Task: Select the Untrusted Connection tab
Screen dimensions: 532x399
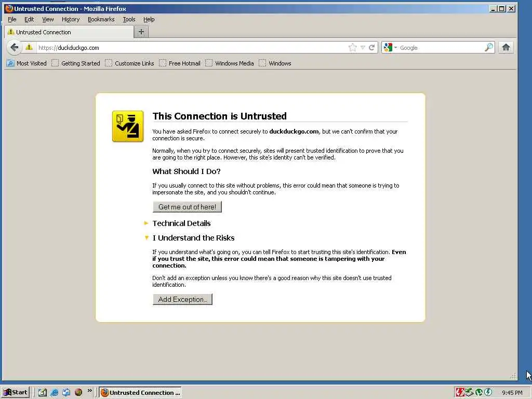Action: 69,32
